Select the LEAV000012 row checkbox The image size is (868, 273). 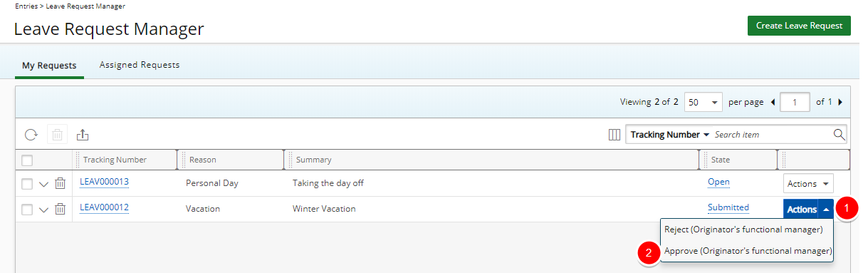27,210
